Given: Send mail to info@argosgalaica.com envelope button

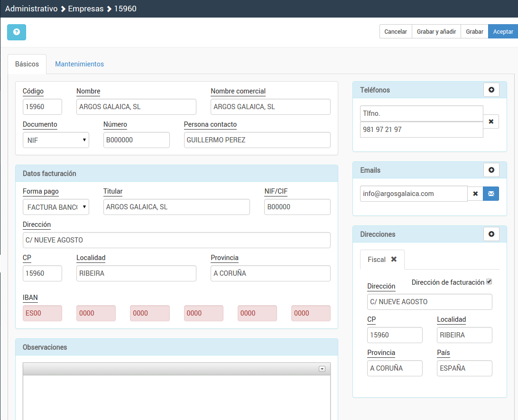Looking at the screenshot, I should (491, 194).
